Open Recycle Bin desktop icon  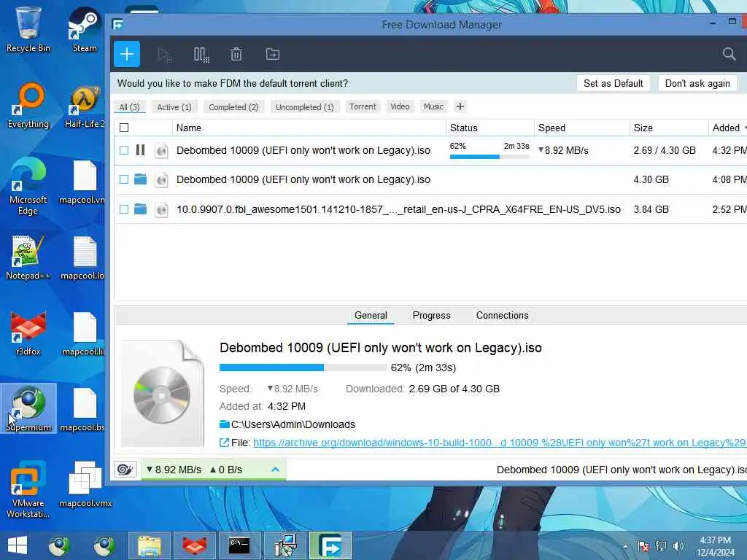28,29
